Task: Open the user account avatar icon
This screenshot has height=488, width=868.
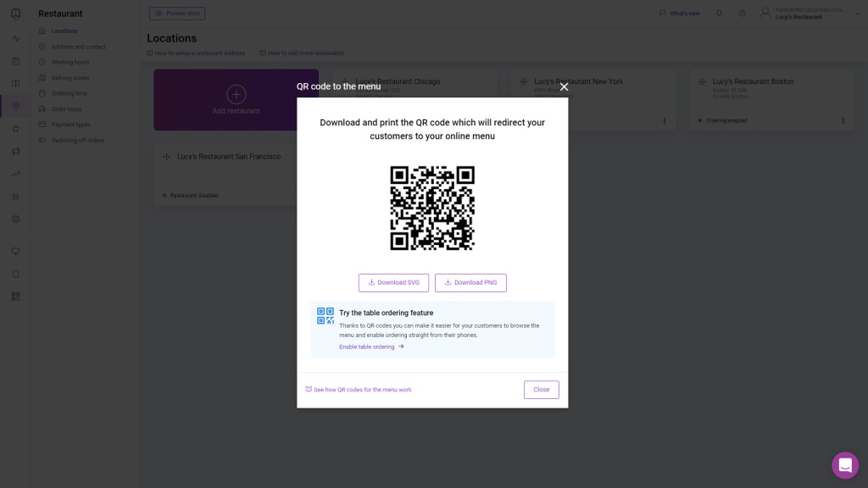Action: point(765,14)
